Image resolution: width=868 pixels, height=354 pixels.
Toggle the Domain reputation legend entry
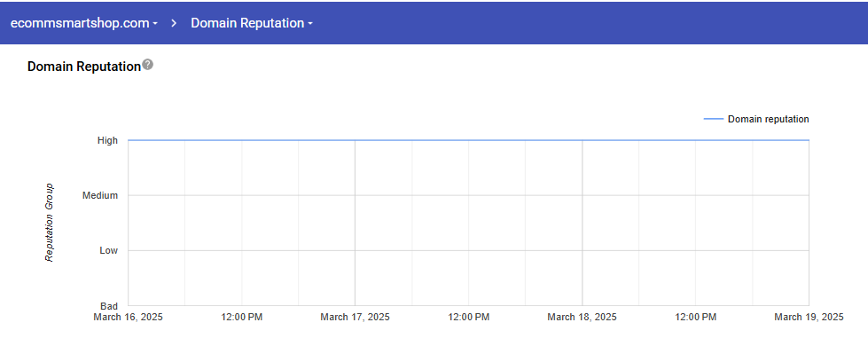coord(756,119)
